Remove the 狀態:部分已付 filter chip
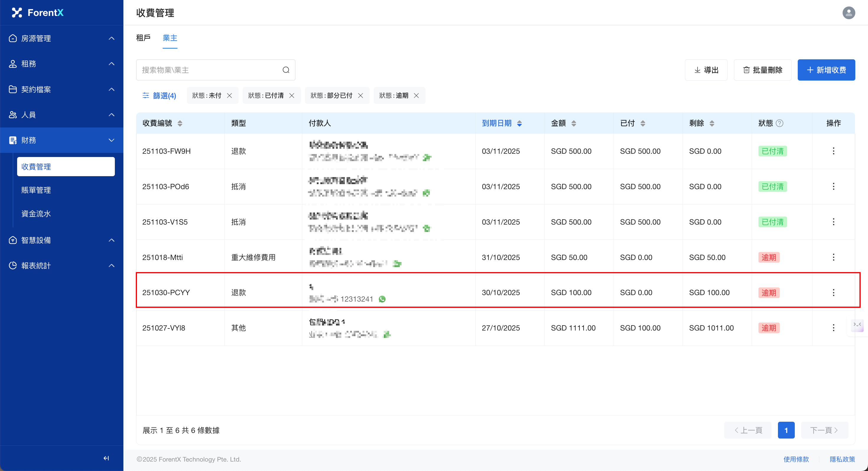 pos(360,96)
